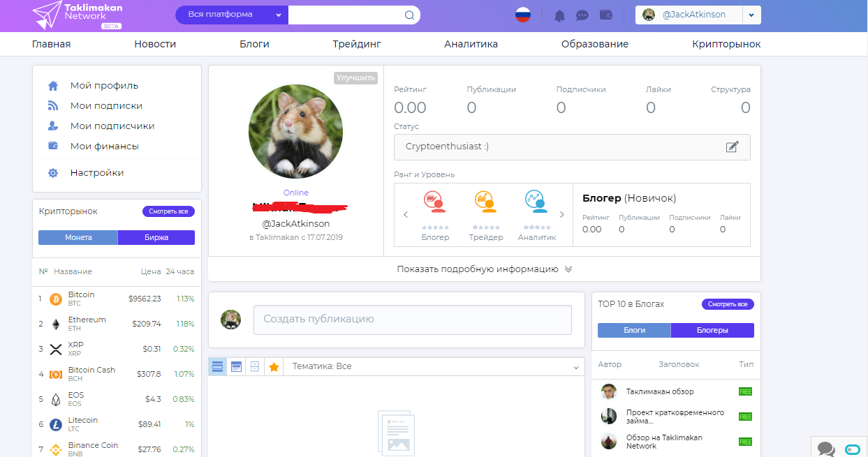
Task: Open the Аналитика menu item
Action: [471, 44]
